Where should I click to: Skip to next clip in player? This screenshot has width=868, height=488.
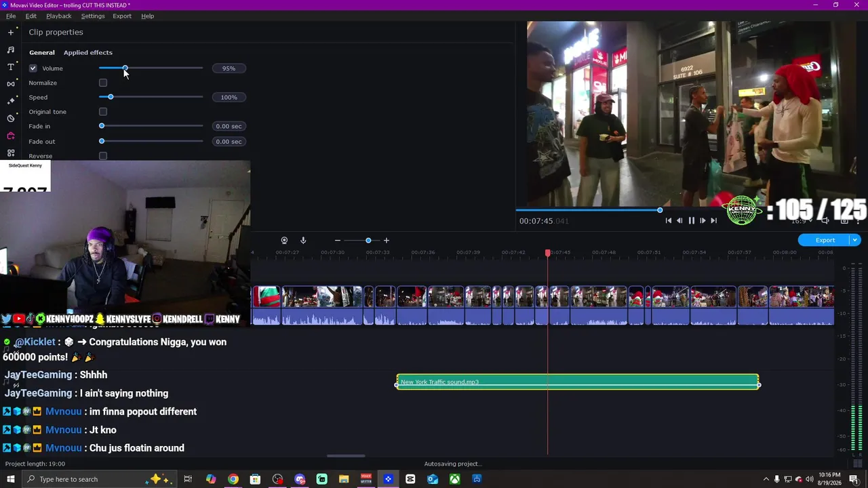[713, 220]
